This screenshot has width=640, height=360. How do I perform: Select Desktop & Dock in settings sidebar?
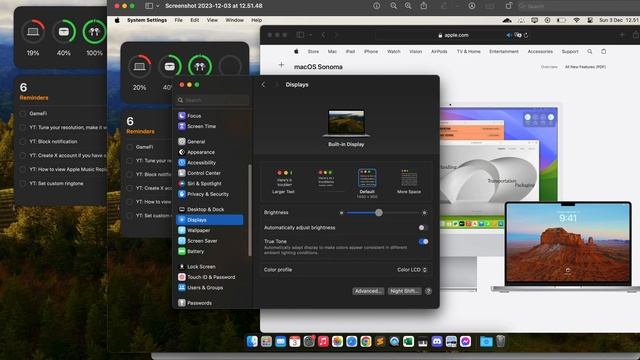[210, 209]
